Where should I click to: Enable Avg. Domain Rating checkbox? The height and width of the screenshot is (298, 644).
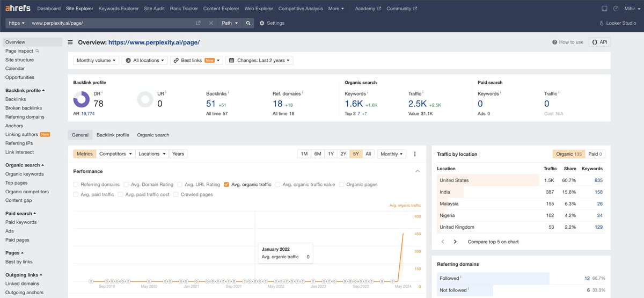[x=126, y=184]
